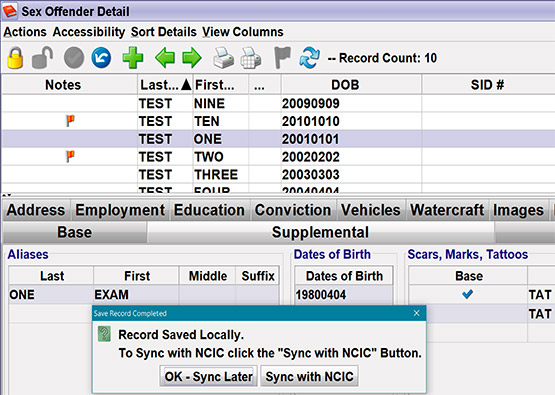Image resolution: width=555 pixels, height=395 pixels.
Task: Switch to the Images tab
Action: pos(519,210)
